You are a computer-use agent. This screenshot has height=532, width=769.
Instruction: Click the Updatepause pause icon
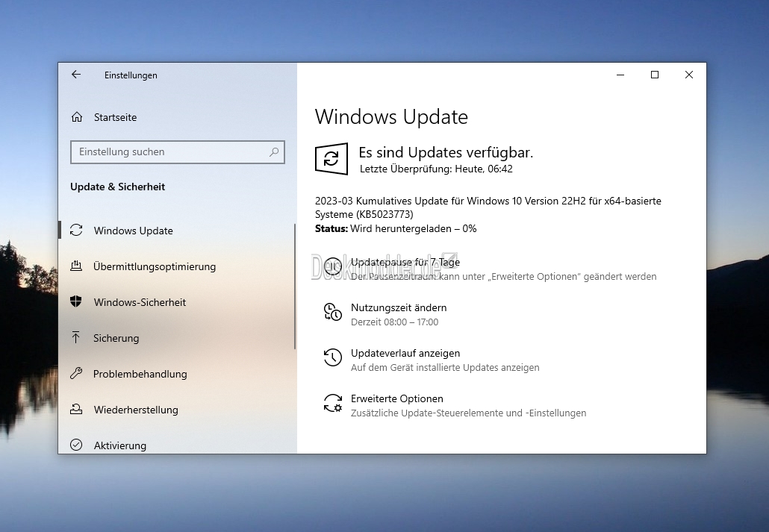tap(333, 266)
